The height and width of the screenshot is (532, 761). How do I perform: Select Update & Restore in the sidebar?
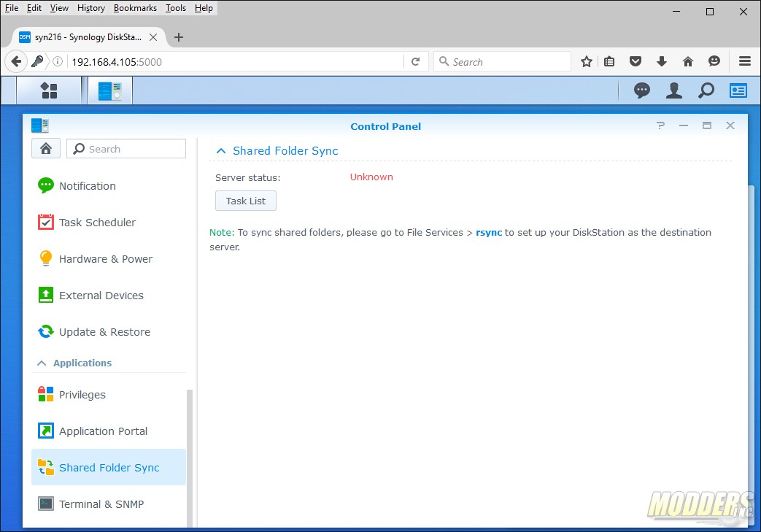[x=109, y=331]
